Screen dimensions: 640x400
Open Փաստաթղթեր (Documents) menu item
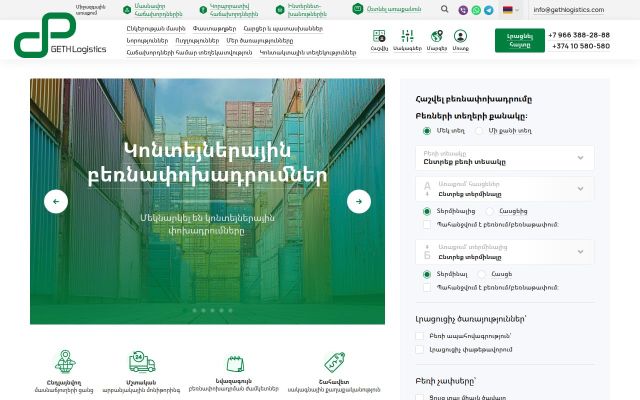coord(214,29)
